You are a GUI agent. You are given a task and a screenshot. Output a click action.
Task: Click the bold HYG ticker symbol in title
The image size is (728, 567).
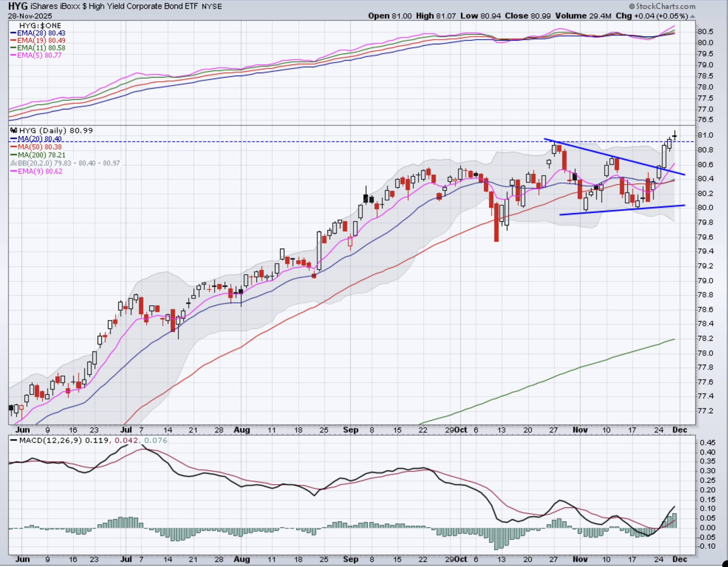pos(17,6)
